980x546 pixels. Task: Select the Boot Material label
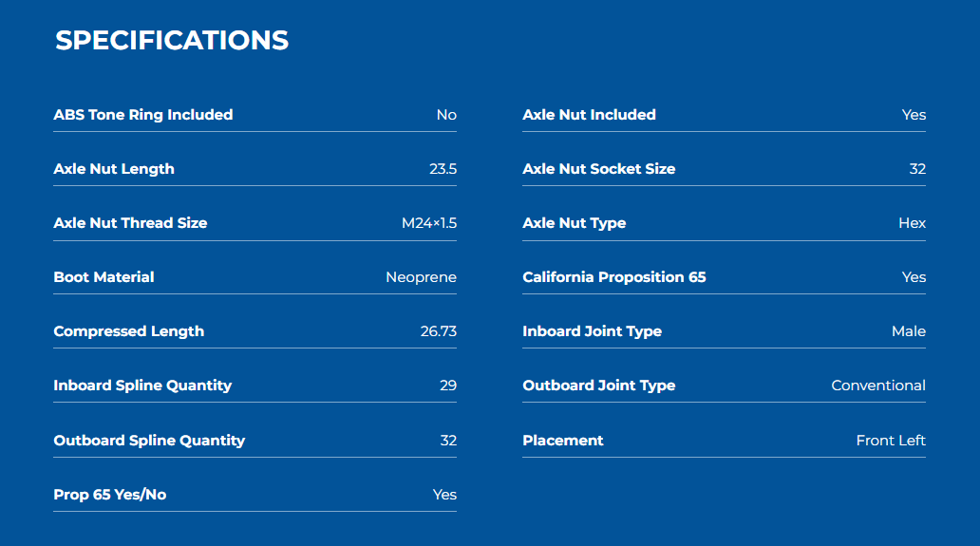coord(104,277)
